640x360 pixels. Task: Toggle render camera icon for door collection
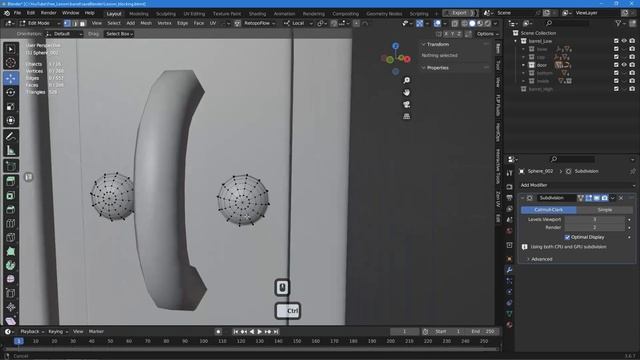tap(632, 65)
